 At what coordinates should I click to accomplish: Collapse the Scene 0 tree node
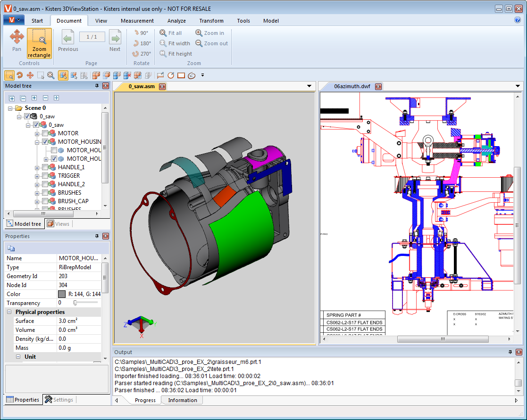coord(10,108)
